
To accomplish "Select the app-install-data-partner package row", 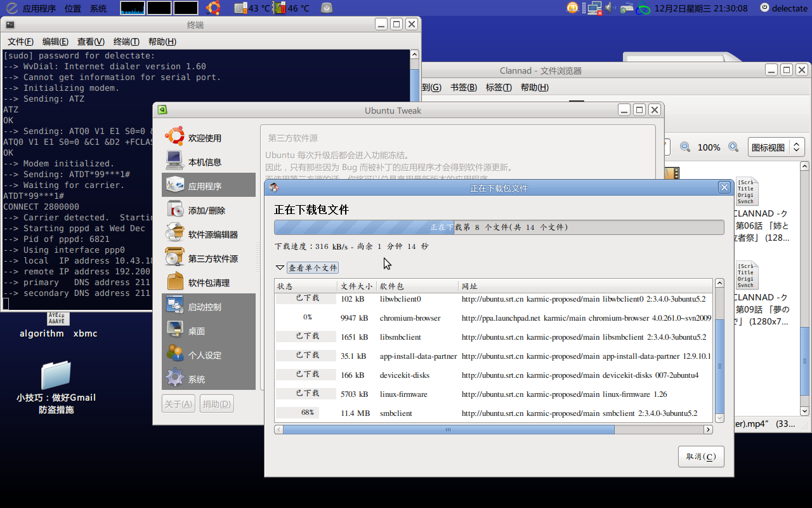I will (494, 356).
